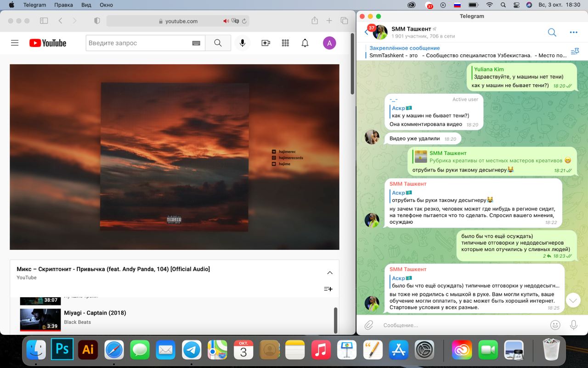Record voice message in Telegram
This screenshot has height=368, width=588.
coord(574,325)
